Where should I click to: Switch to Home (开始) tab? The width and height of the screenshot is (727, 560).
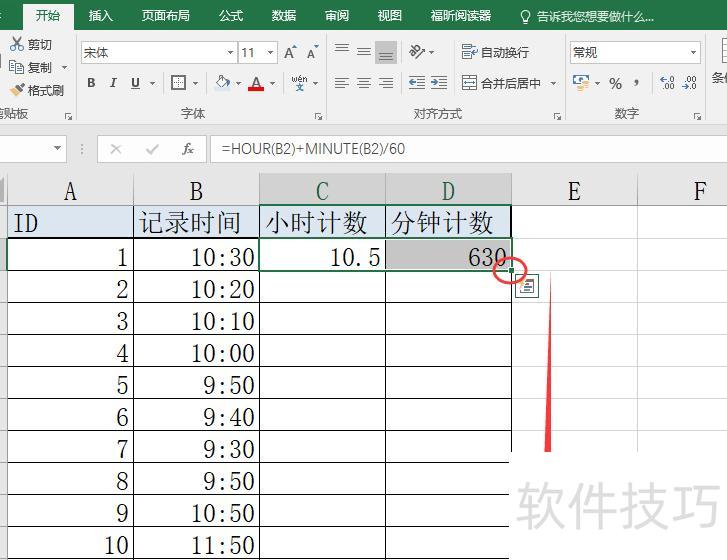pyautogui.click(x=48, y=16)
